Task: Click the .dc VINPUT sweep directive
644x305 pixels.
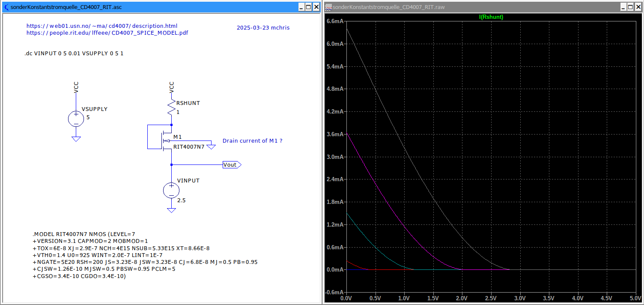Action: pos(74,54)
